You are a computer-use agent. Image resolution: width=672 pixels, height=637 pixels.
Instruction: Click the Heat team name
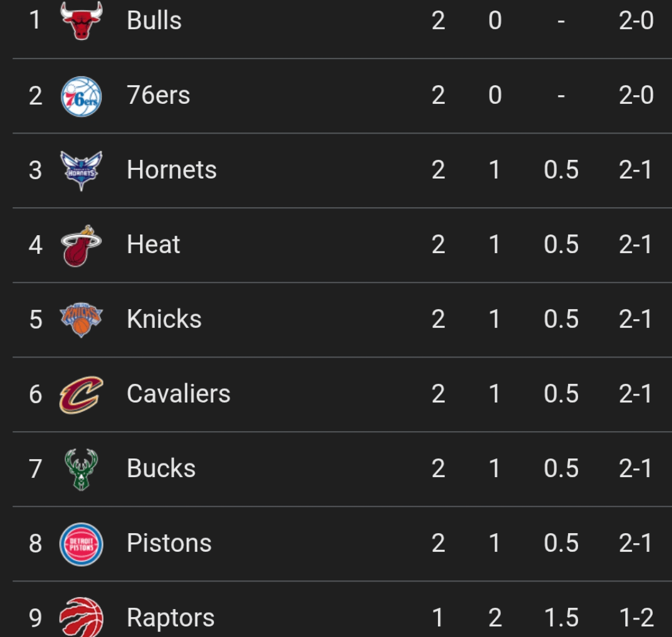pos(154,244)
